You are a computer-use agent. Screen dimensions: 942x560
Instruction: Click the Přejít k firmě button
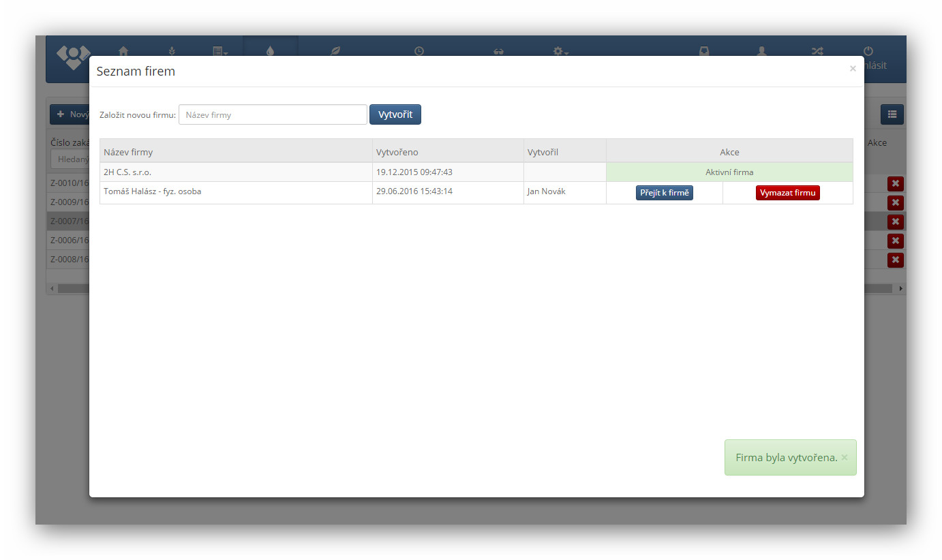point(664,193)
